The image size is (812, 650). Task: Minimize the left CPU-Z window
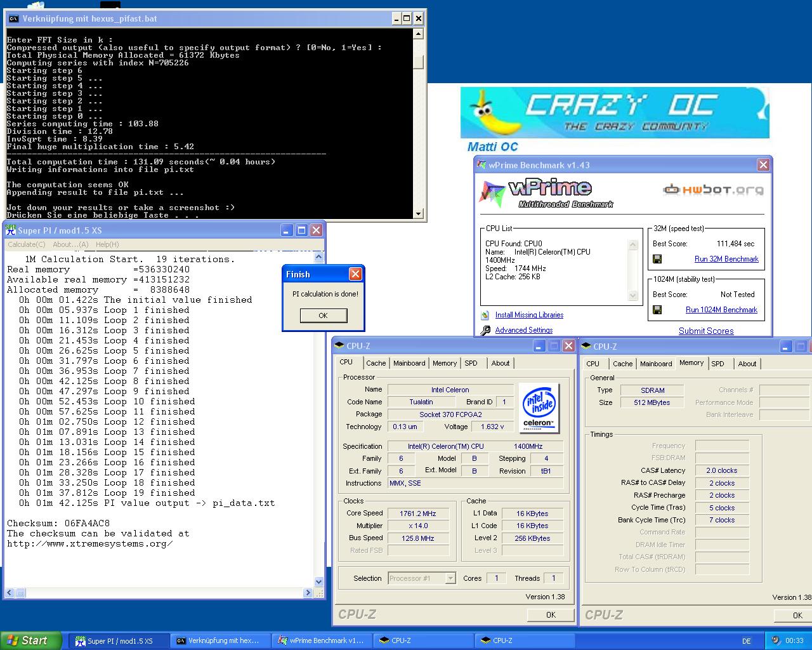point(539,346)
